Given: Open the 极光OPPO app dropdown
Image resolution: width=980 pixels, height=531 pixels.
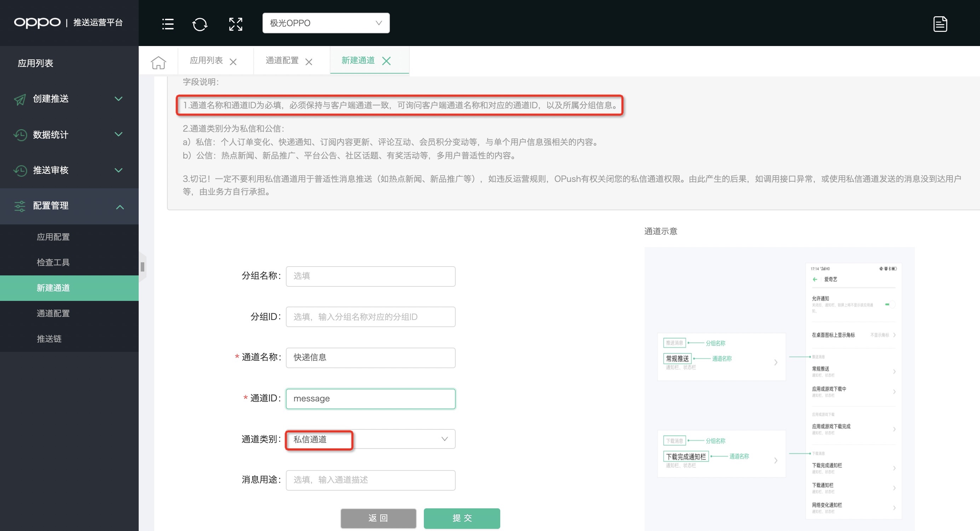Looking at the screenshot, I should click(326, 23).
